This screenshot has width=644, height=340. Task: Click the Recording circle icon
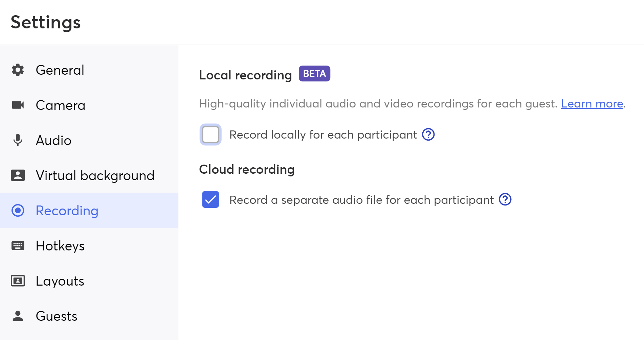coord(18,210)
